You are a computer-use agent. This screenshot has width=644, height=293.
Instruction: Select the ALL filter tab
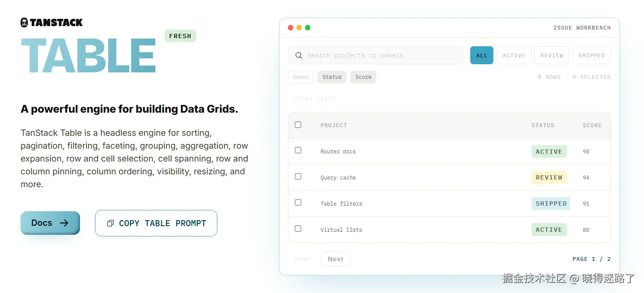click(482, 55)
